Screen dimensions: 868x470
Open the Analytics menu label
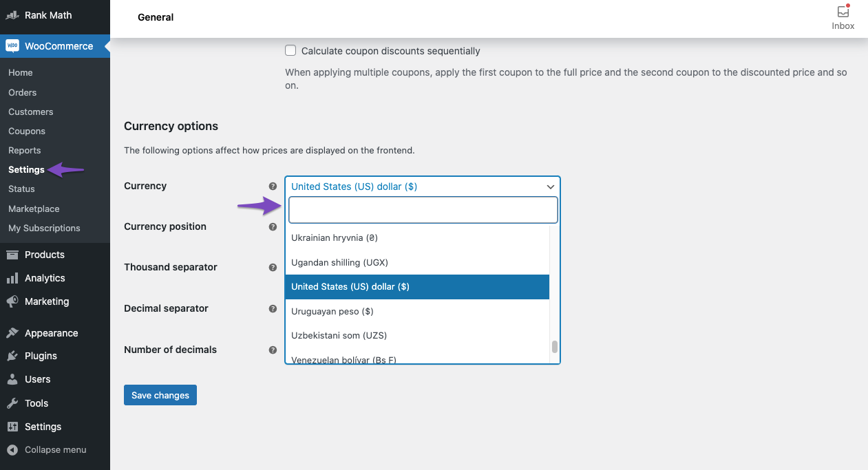45,278
